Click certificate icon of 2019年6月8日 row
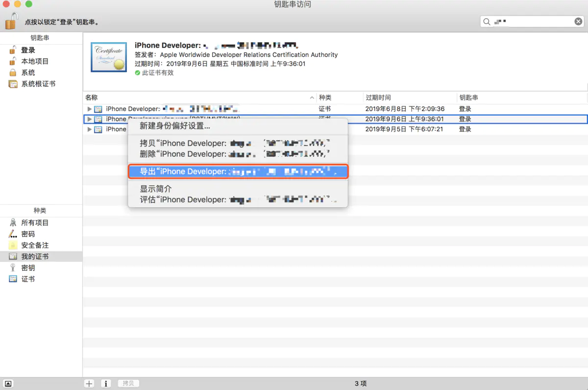588x390 pixels. (x=98, y=109)
